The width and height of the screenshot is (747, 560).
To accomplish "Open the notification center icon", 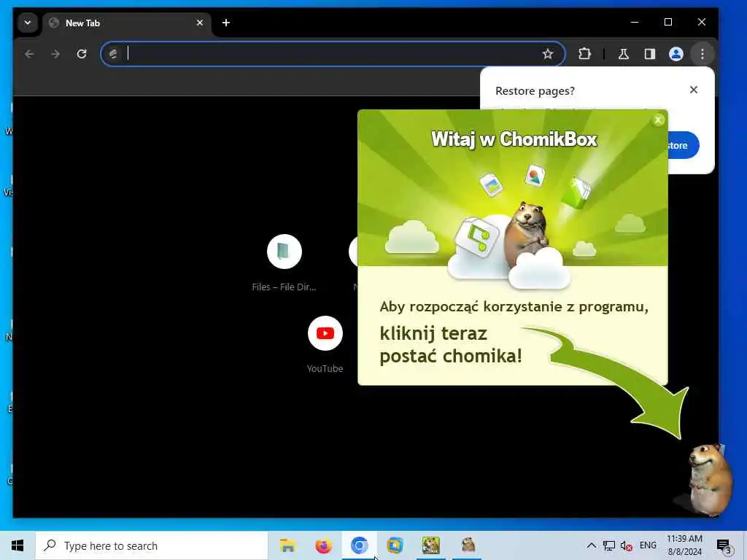I will 724,547.
